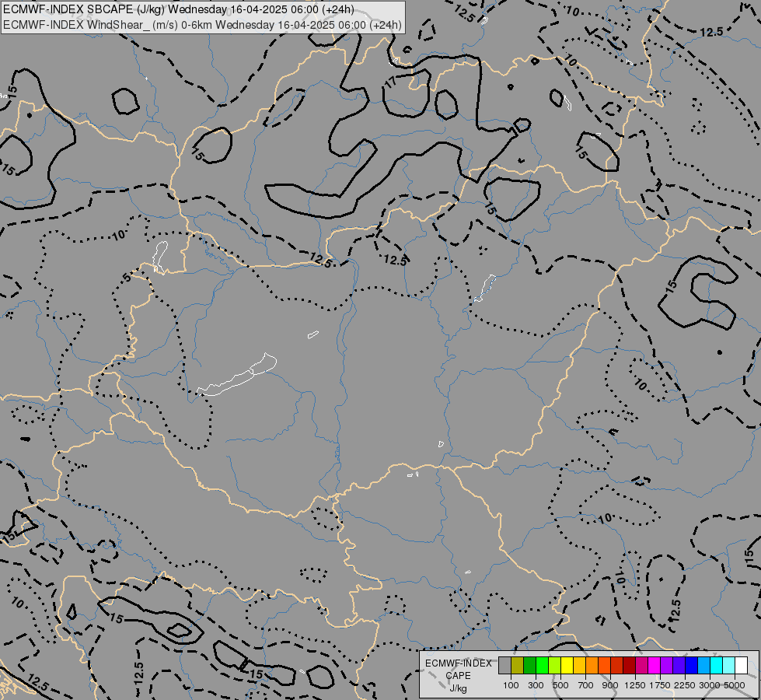Select the dark green legend swatch

529,666
